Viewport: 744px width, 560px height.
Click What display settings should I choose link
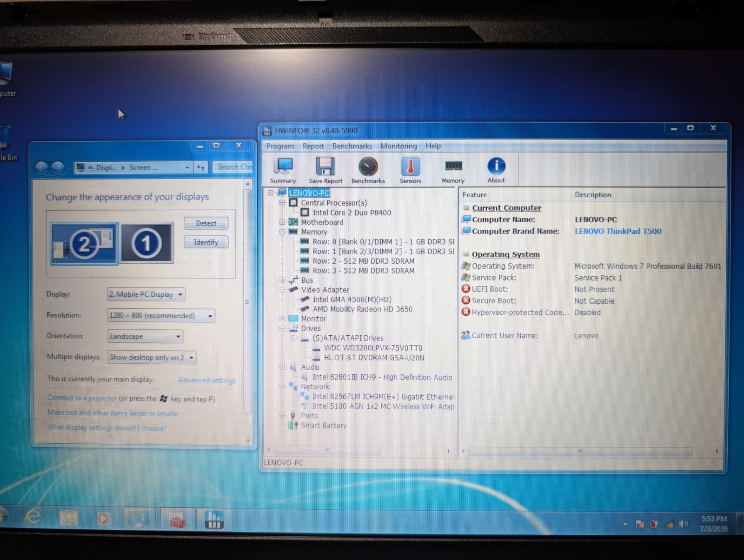point(106,428)
